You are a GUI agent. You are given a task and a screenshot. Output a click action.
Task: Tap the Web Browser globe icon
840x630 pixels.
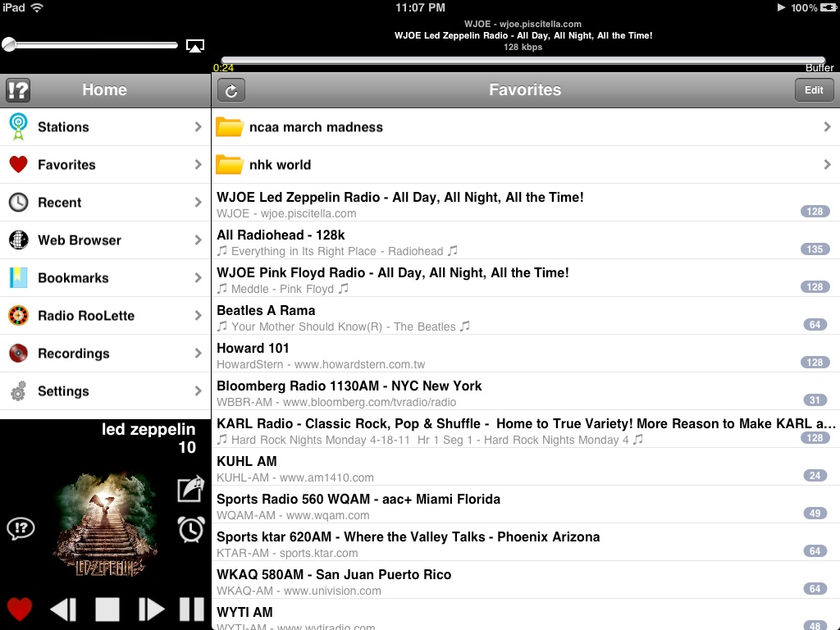[18, 240]
